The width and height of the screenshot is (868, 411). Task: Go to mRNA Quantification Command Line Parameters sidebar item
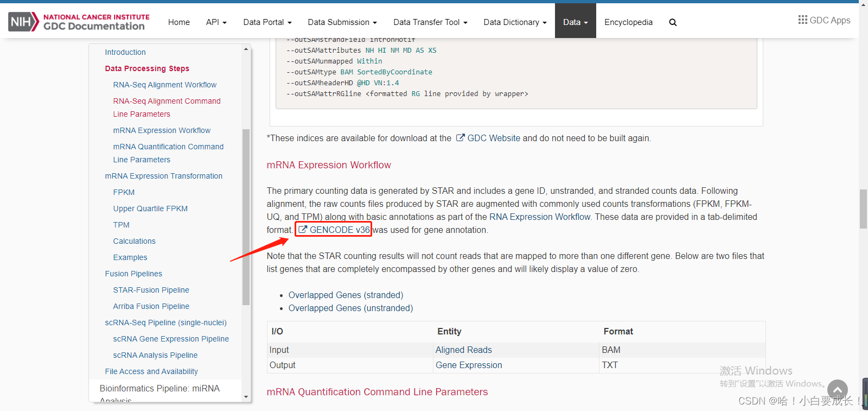[168, 153]
